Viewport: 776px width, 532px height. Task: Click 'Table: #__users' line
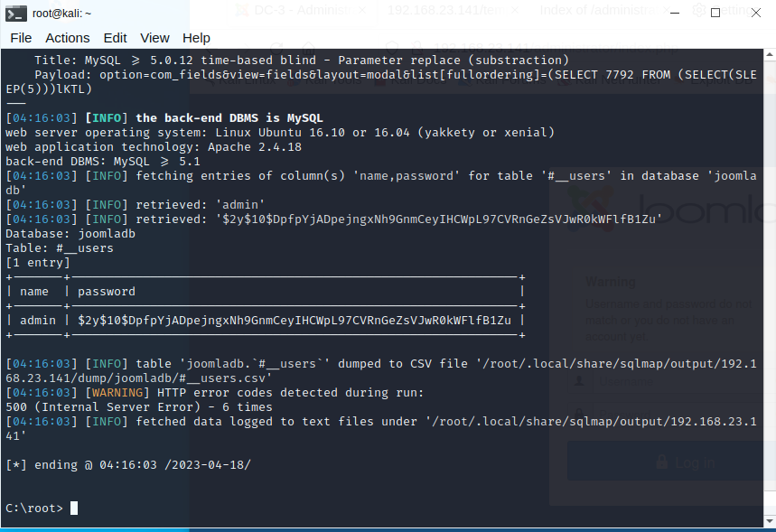pyautogui.click(x=60, y=248)
